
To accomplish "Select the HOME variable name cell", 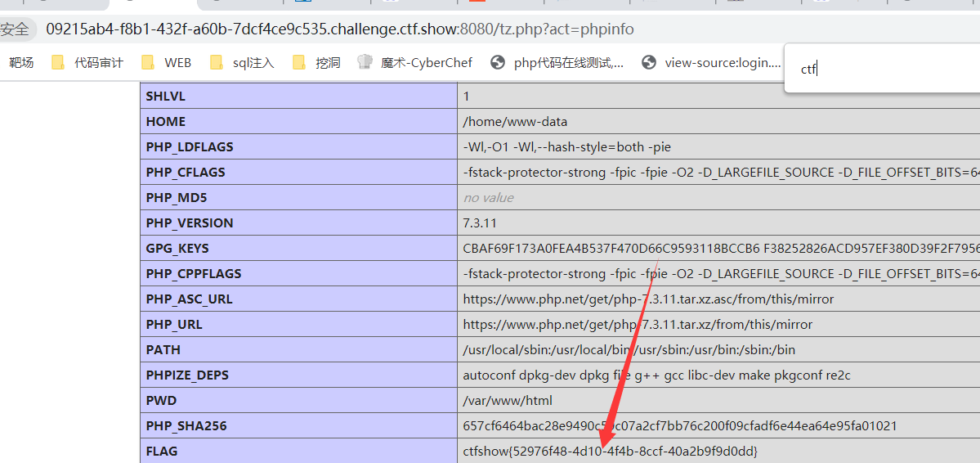I will tap(299, 122).
